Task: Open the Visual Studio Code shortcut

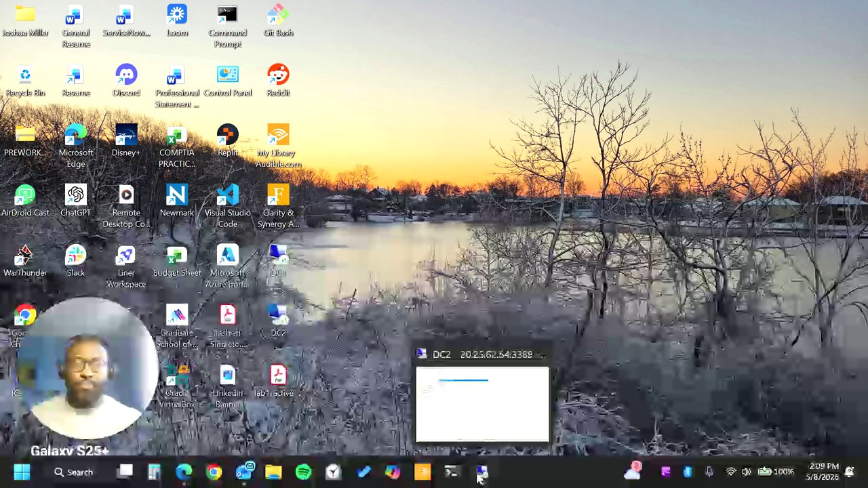Action: (x=227, y=206)
